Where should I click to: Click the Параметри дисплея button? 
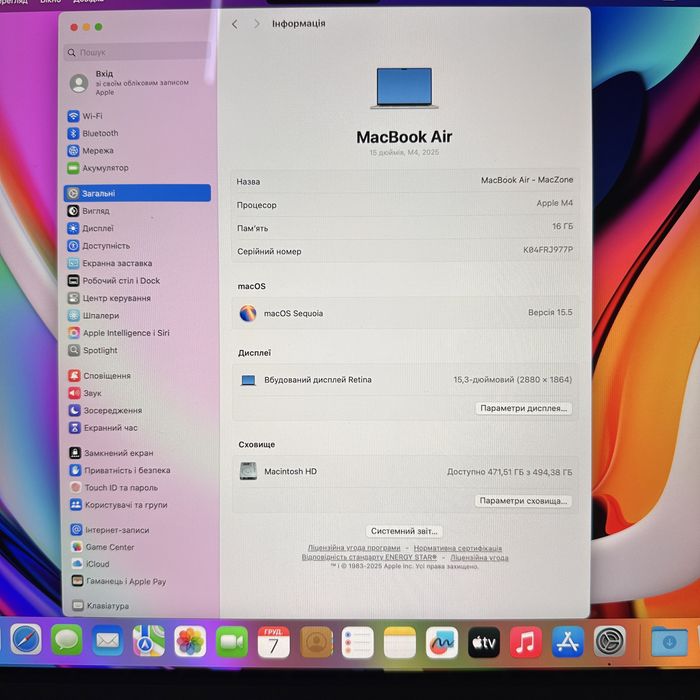point(523,408)
